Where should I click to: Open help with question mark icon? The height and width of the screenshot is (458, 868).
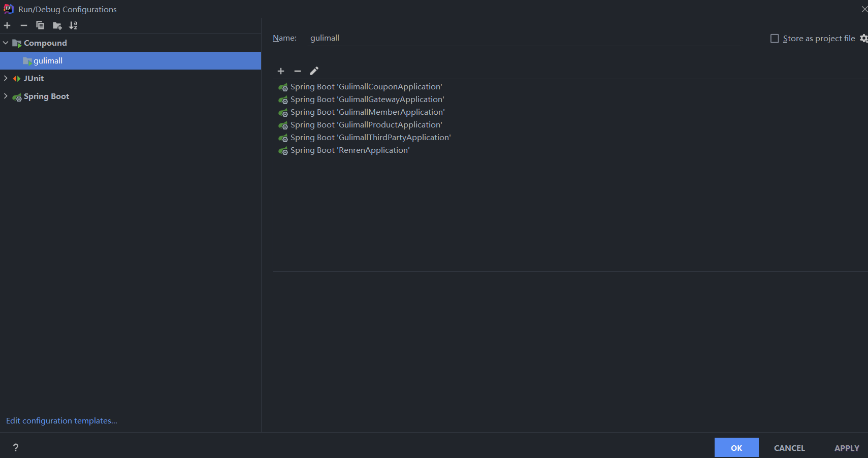[x=16, y=447]
